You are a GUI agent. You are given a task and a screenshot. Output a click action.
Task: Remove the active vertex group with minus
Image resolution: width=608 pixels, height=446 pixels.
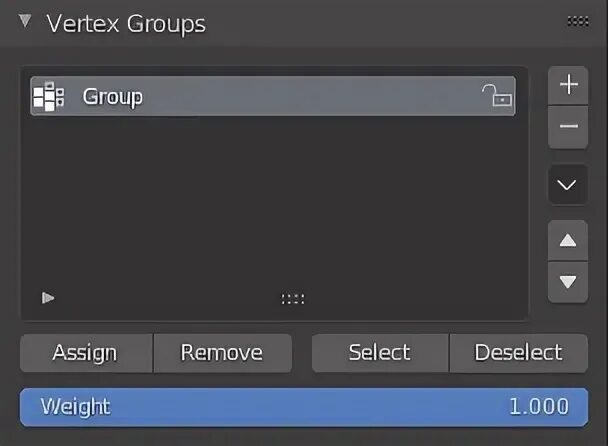pos(568,126)
